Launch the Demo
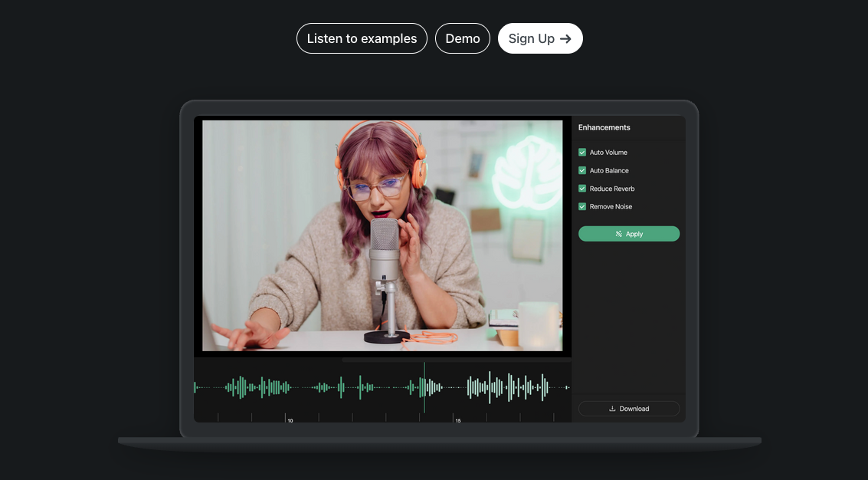The image size is (868, 480). click(463, 38)
